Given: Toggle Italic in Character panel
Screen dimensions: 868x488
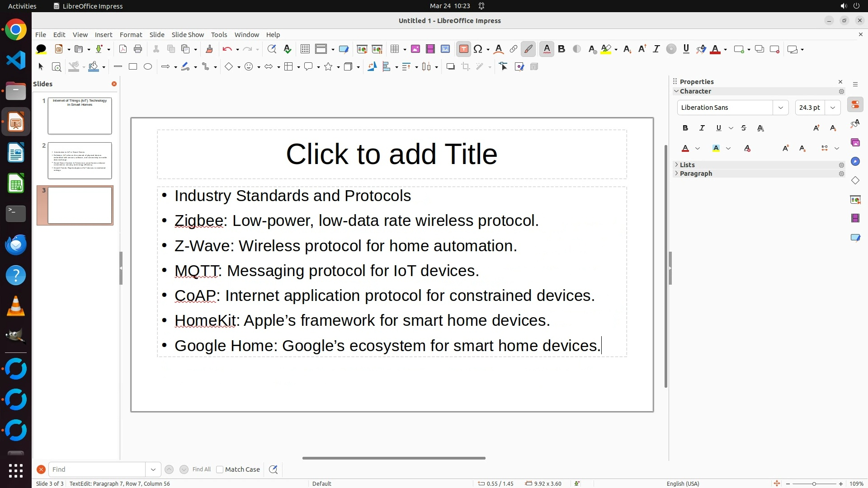Looking at the screenshot, I should click(x=702, y=128).
